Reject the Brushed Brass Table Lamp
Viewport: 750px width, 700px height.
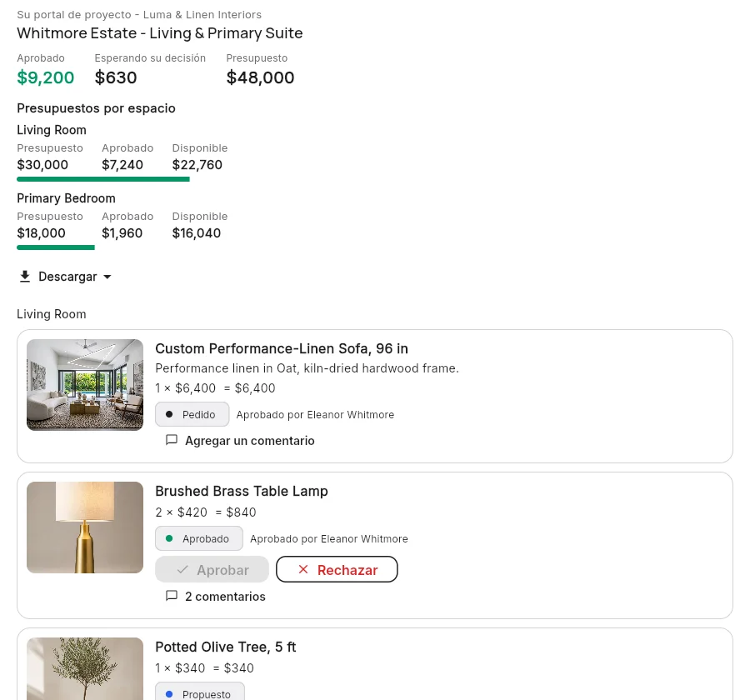coord(337,569)
